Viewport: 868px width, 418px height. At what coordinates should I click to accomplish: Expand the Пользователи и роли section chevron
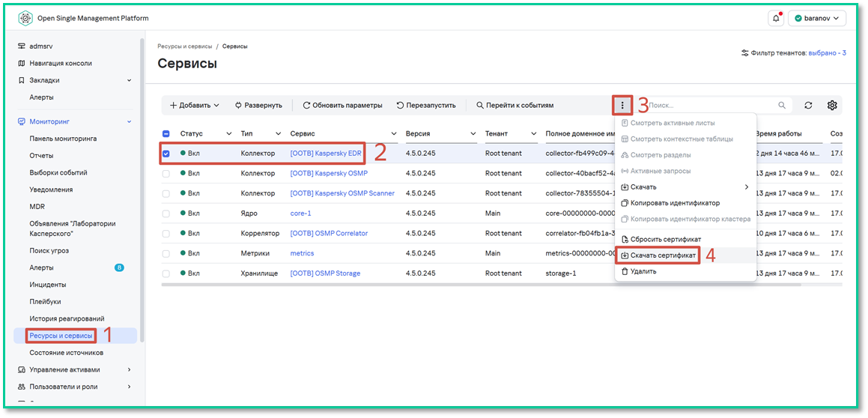(129, 387)
